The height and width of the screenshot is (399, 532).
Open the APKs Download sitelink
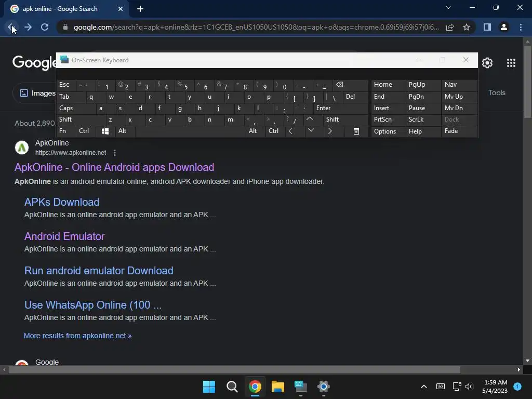[x=62, y=202]
